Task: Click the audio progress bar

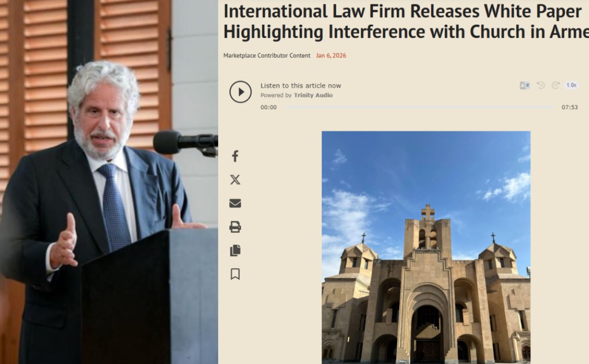Action: click(x=419, y=107)
